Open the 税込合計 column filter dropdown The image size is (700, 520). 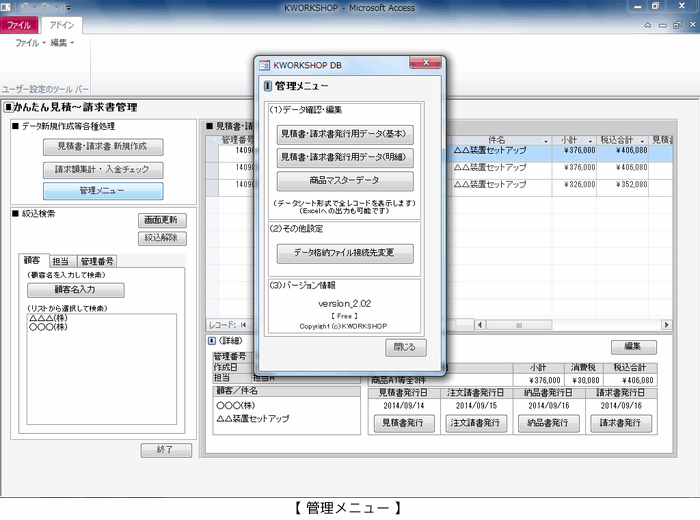coord(642,141)
